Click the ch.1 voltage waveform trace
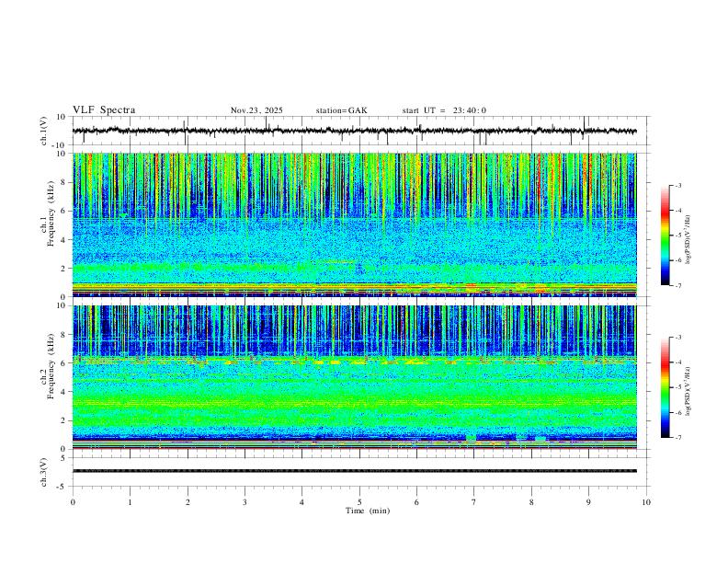Screen dimensions: 728x563 (x=354, y=131)
